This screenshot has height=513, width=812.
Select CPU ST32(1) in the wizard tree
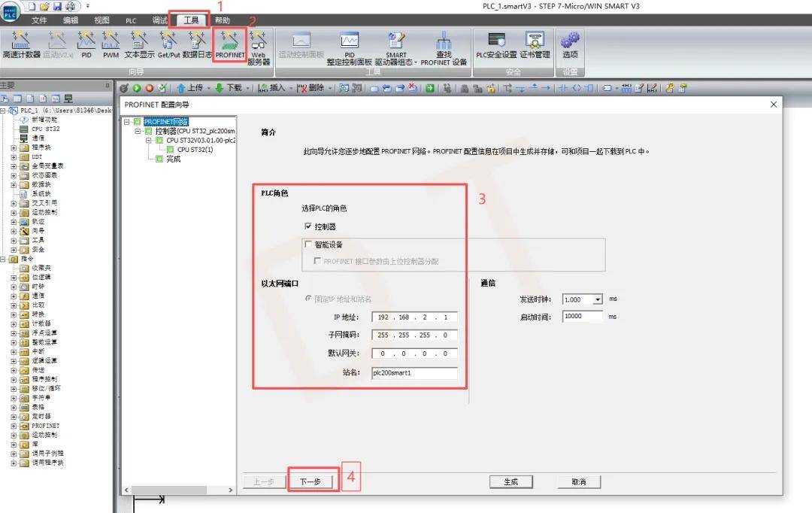click(195, 150)
